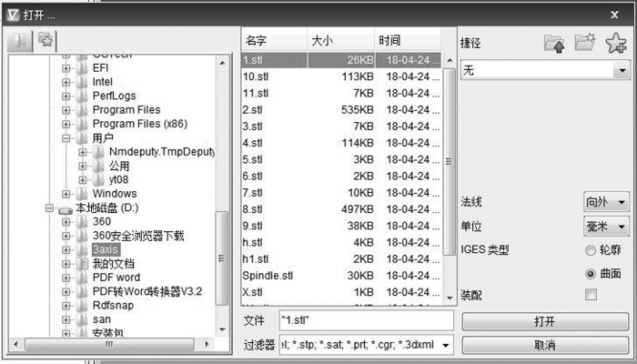Click the file list vertical scrollbar

point(450,162)
